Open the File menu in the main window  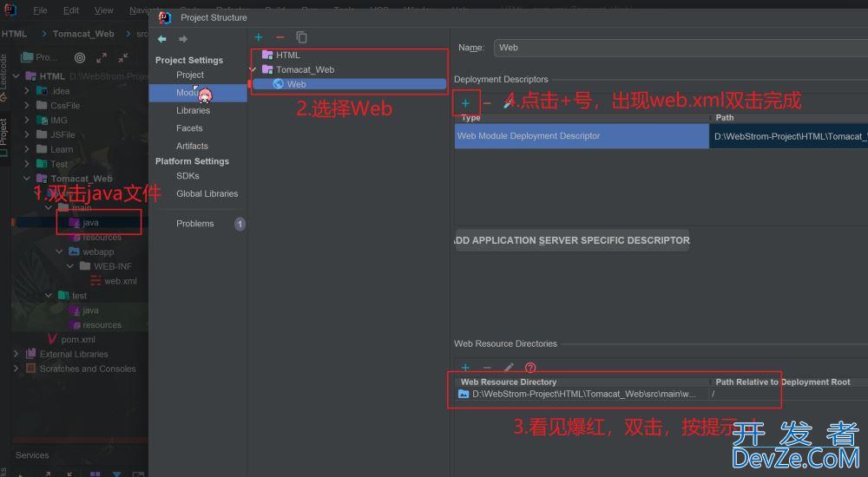click(x=40, y=10)
